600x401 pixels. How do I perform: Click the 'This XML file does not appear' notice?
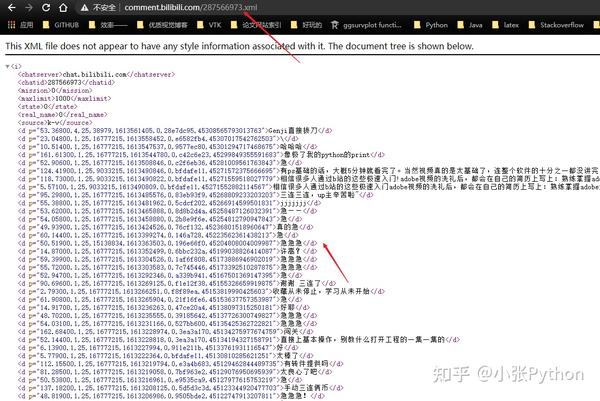239,46
